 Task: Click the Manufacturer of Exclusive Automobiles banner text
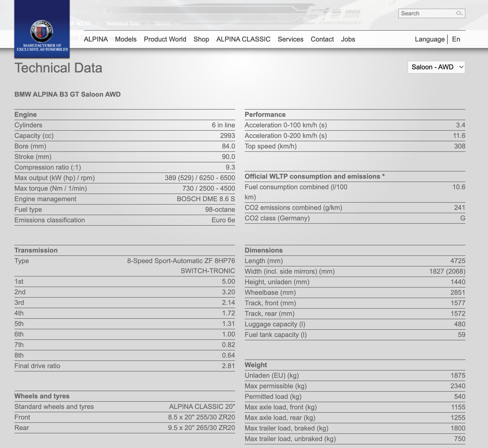pyautogui.click(x=42, y=47)
